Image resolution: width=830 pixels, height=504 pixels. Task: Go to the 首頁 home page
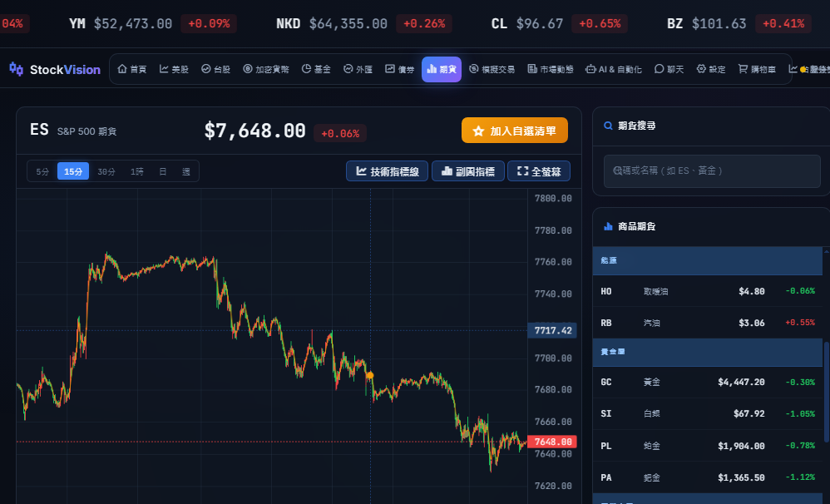click(x=131, y=69)
